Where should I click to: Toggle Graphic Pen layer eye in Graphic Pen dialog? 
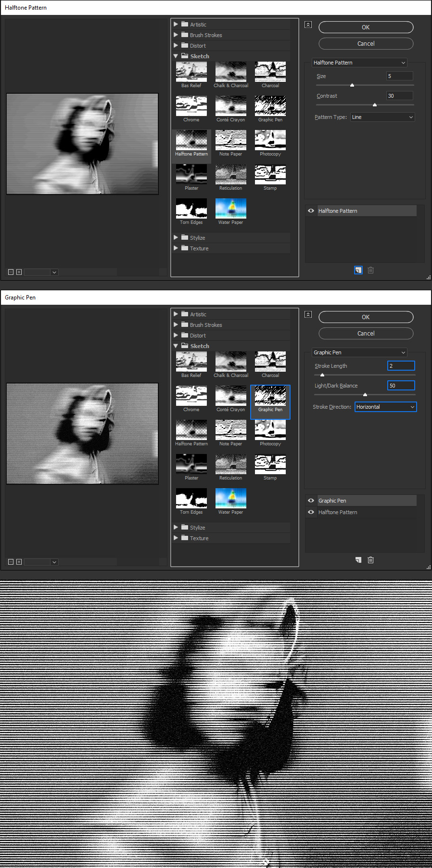pyautogui.click(x=311, y=501)
